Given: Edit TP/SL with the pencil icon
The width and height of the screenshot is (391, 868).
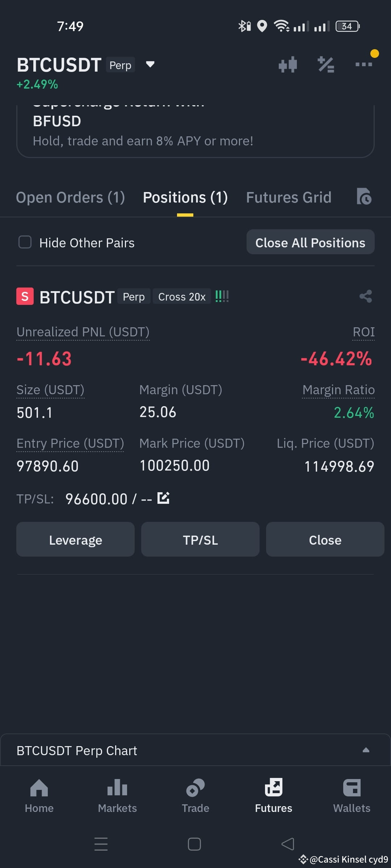Looking at the screenshot, I should pyautogui.click(x=163, y=498).
